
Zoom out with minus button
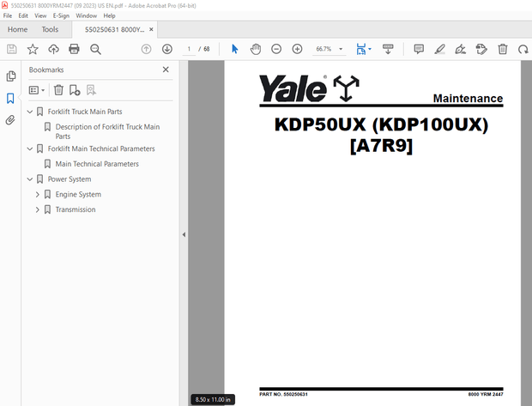[276, 49]
